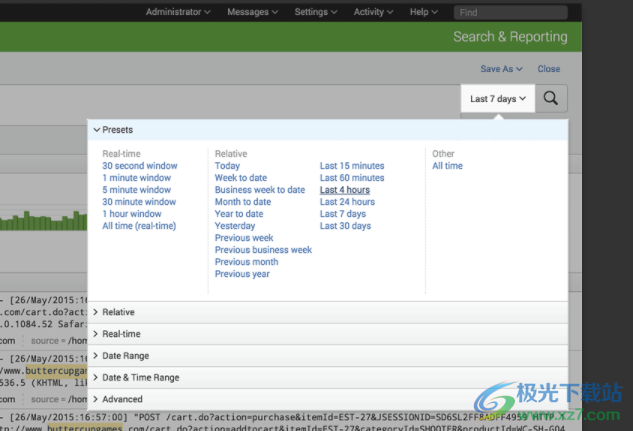Select 30 second window preset
This screenshot has height=431, width=633.
coord(140,166)
